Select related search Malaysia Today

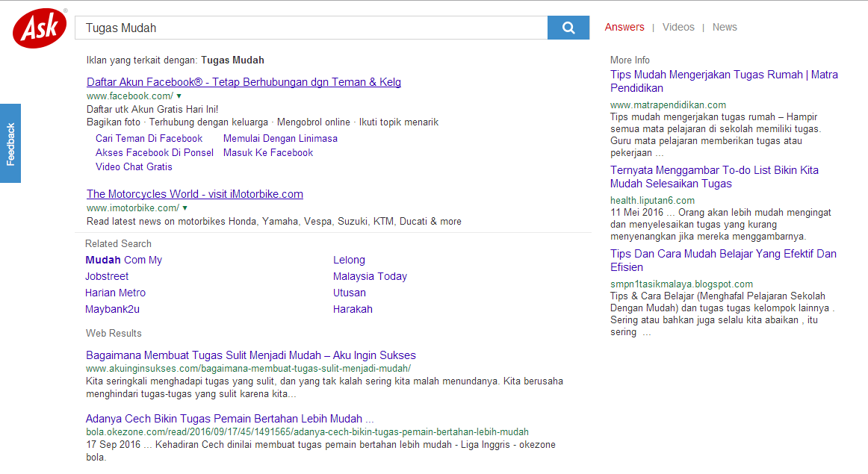[370, 276]
